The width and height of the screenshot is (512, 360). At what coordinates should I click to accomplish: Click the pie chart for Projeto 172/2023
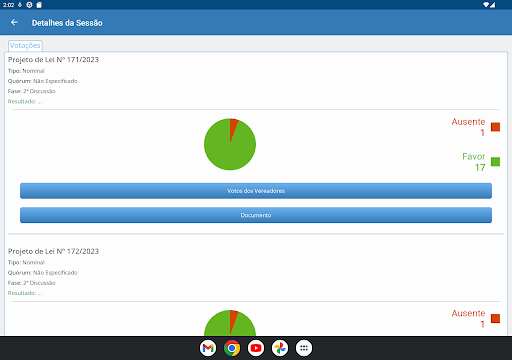coord(230,323)
